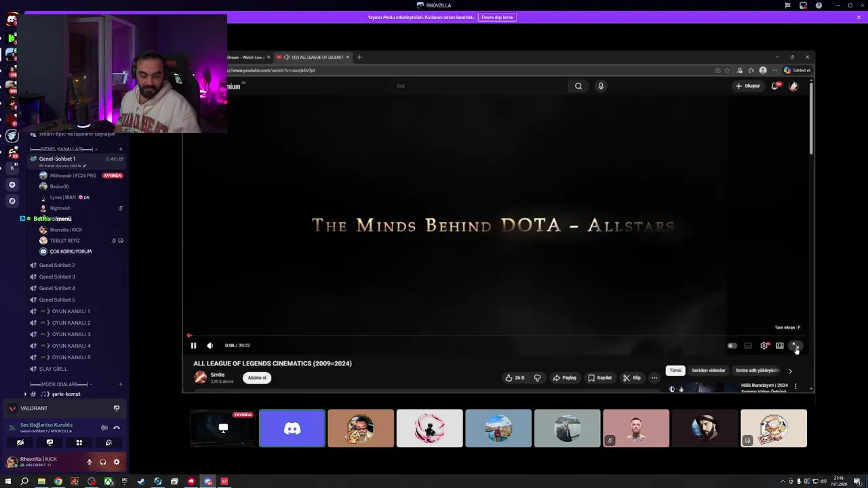Select the YAYINDA stream preview tile
The image size is (868, 488).
pyautogui.click(x=223, y=428)
